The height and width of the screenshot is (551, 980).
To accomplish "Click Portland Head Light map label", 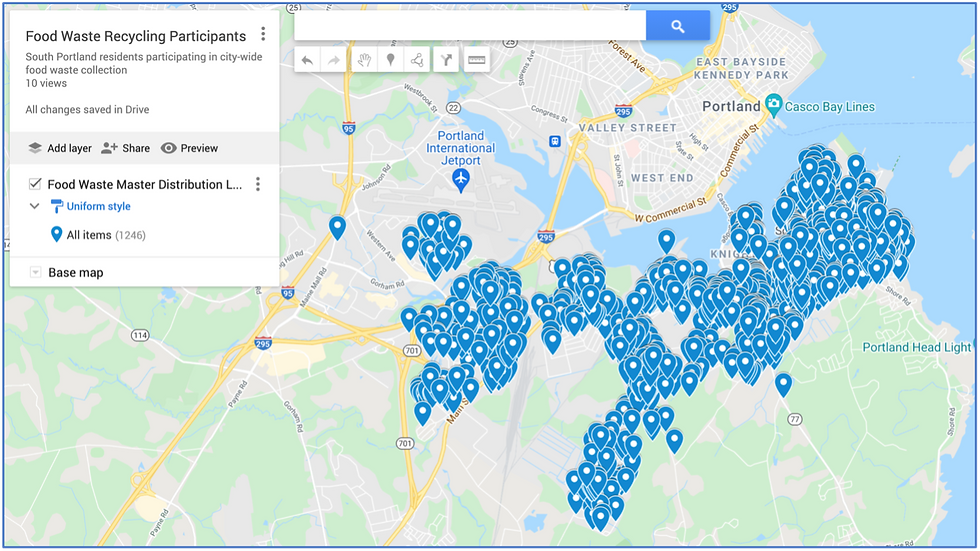I will (x=917, y=347).
